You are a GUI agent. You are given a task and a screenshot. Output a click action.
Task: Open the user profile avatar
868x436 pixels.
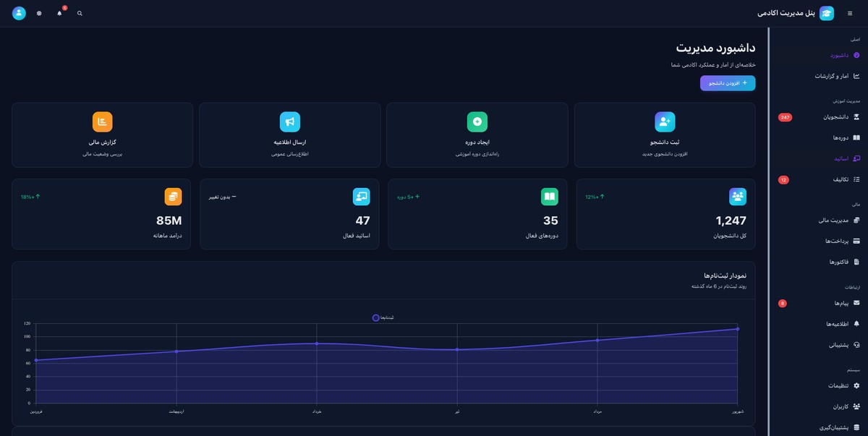[20, 14]
